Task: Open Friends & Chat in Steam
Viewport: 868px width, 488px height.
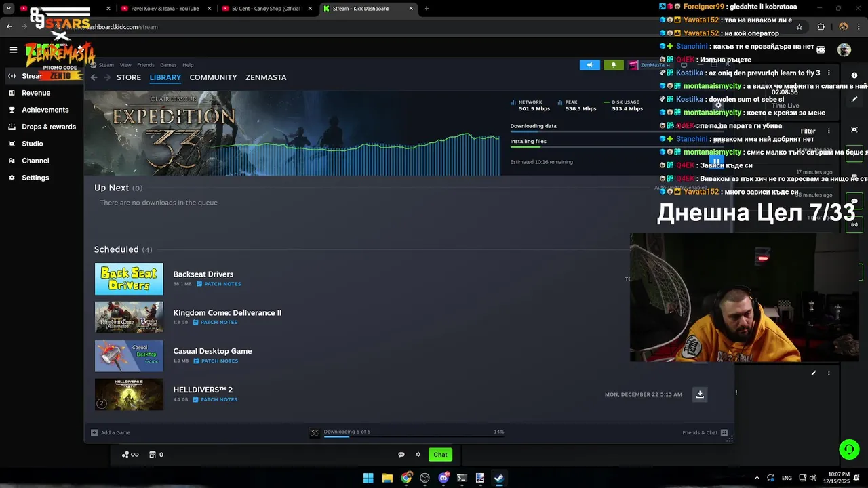Action: [x=705, y=432]
